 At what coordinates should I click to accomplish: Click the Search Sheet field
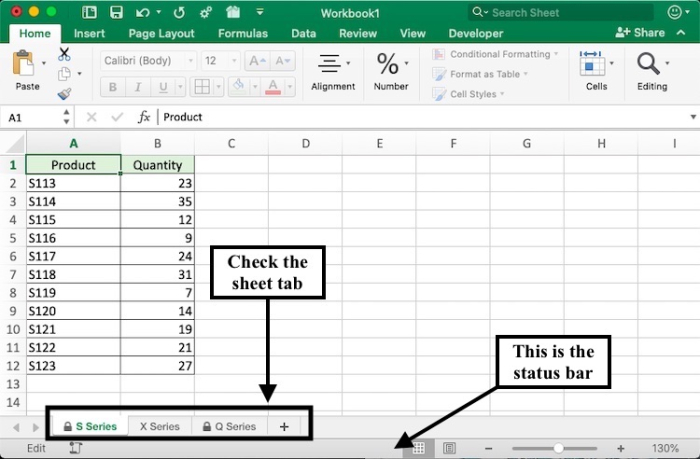coord(560,12)
